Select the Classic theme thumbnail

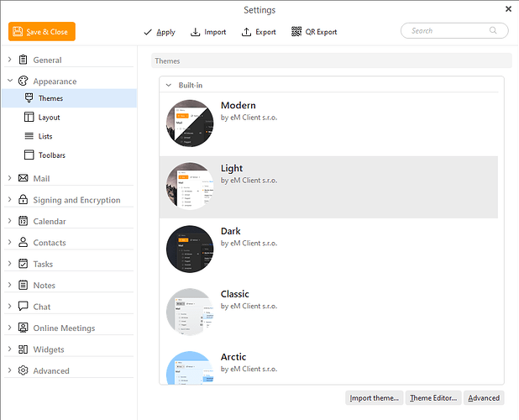pyautogui.click(x=190, y=312)
